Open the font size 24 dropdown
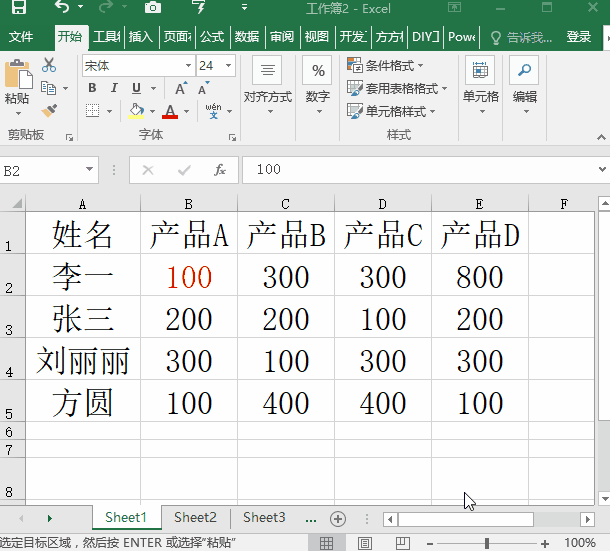Viewport: 610px width, 551px height. click(228, 65)
